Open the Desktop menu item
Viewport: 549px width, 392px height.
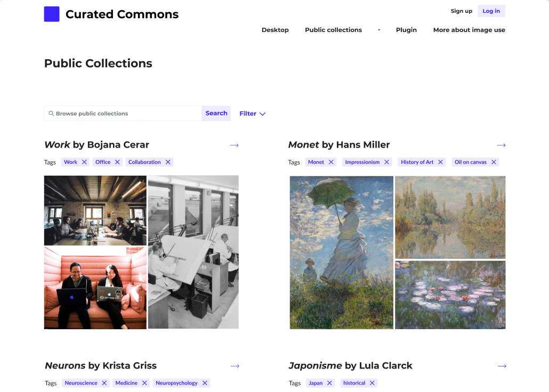click(275, 30)
